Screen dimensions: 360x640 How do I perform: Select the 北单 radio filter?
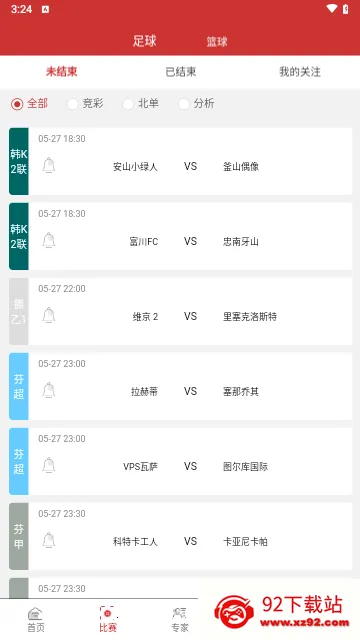[x=128, y=104]
